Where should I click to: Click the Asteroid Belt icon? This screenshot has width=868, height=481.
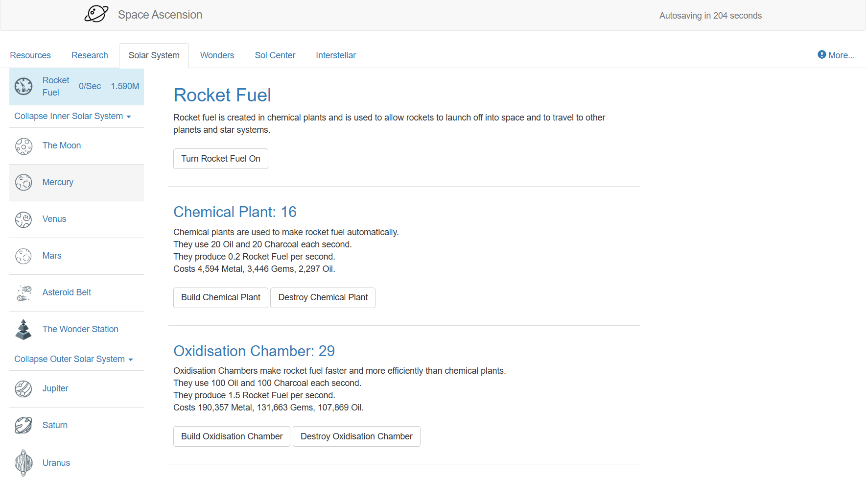[x=23, y=293]
